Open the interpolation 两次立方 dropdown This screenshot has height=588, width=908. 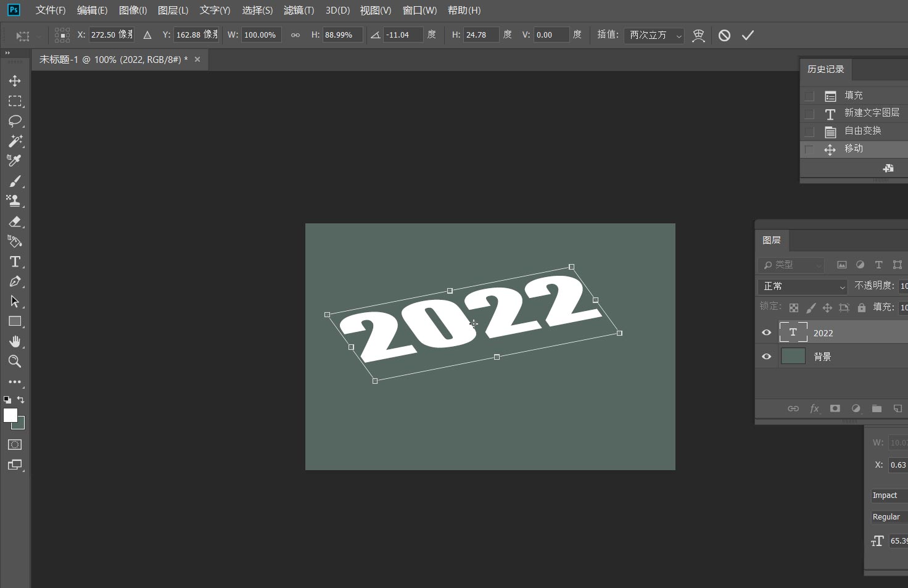tap(654, 35)
